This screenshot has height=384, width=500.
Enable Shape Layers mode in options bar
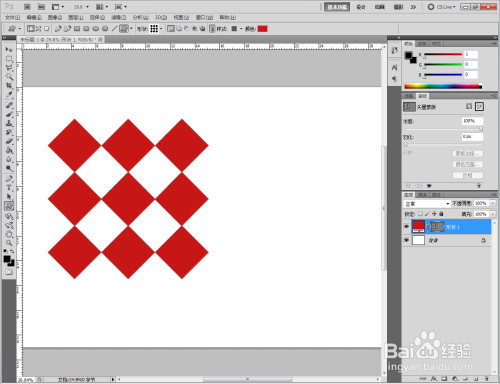31,29
